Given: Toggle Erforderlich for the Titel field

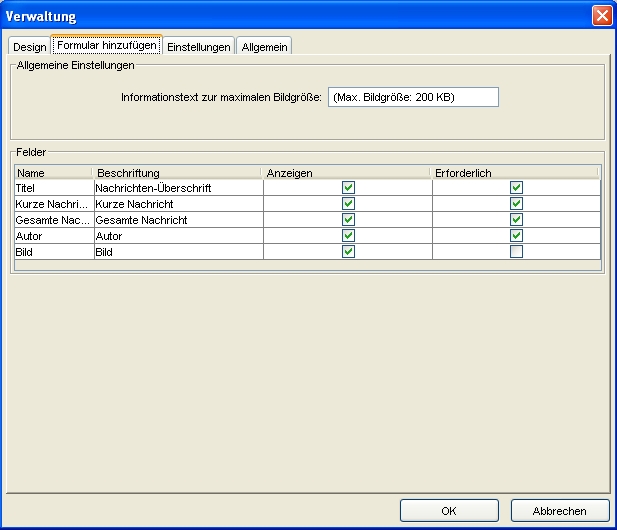Looking at the screenshot, I should (516, 188).
